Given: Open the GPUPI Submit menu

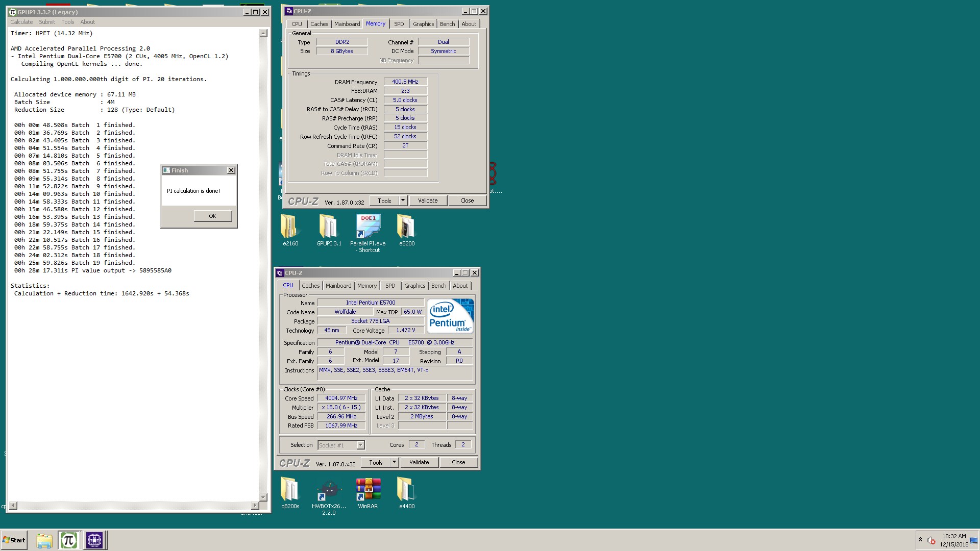Looking at the screenshot, I should (47, 22).
